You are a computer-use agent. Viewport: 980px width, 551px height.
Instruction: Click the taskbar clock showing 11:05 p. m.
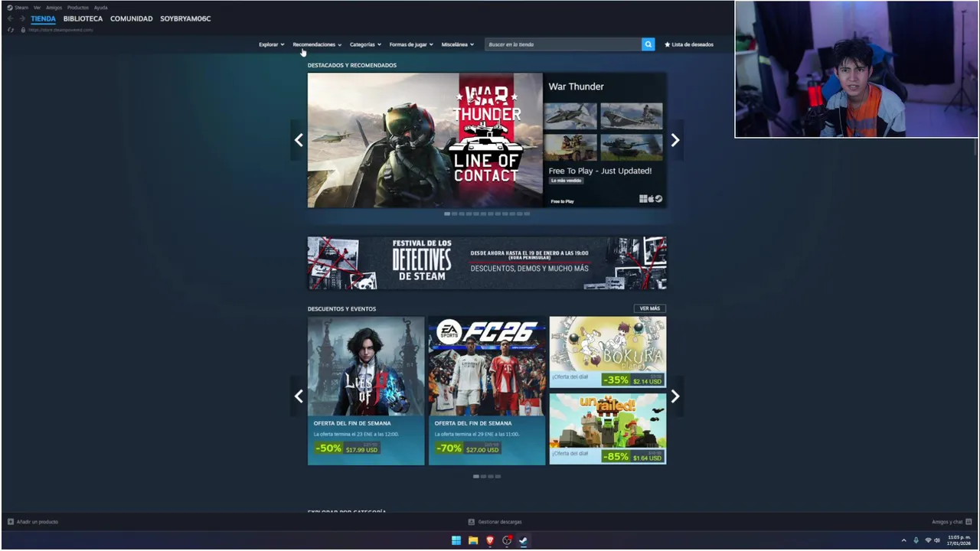(x=959, y=540)
